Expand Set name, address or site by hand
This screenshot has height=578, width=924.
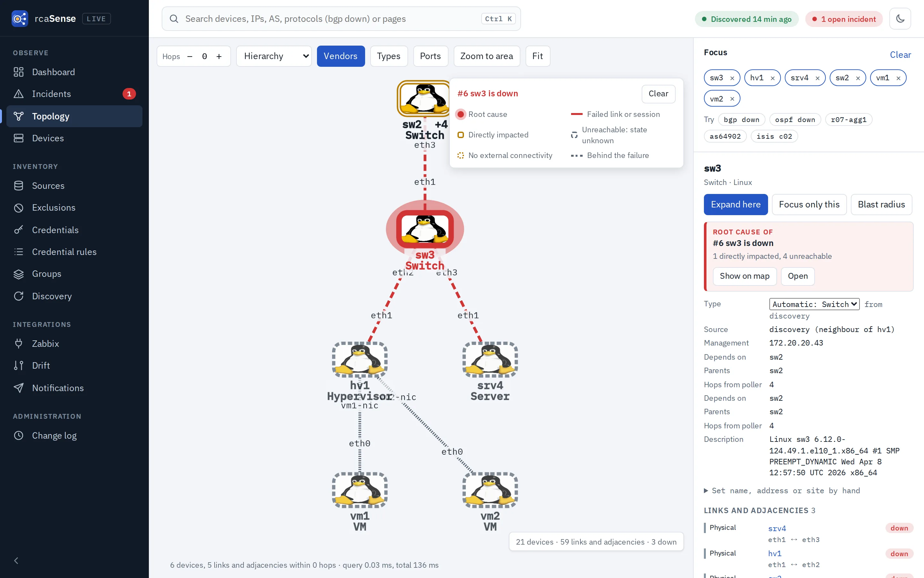(782, 490)
